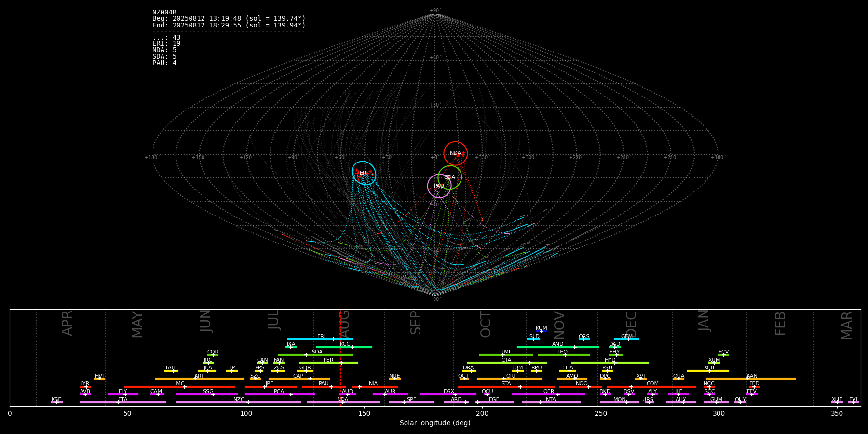Click the long orange AAN shower bar
Image resolution: width=868 pixels, height=434 pixels.
[751, 379]
